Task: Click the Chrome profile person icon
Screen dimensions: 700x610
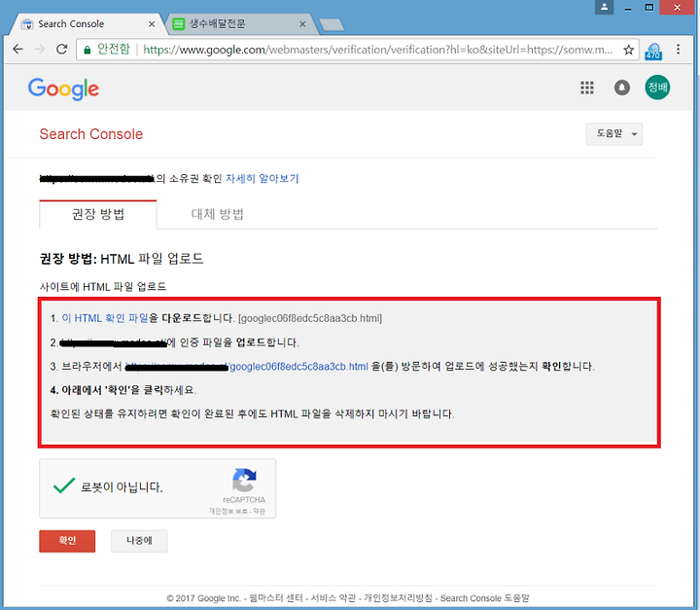Action: click(x=604, y=7)
